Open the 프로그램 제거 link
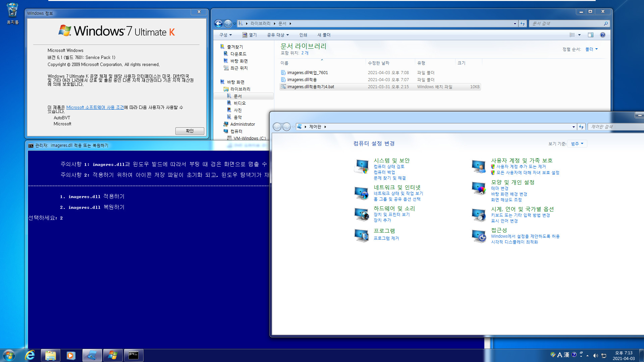 pos(386,238)
